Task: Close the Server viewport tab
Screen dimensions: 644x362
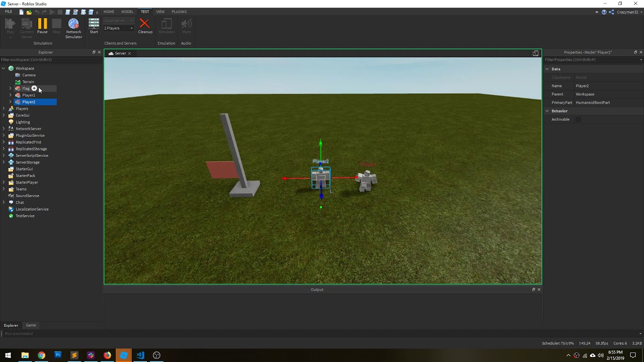Action: (x=129, y=53)
